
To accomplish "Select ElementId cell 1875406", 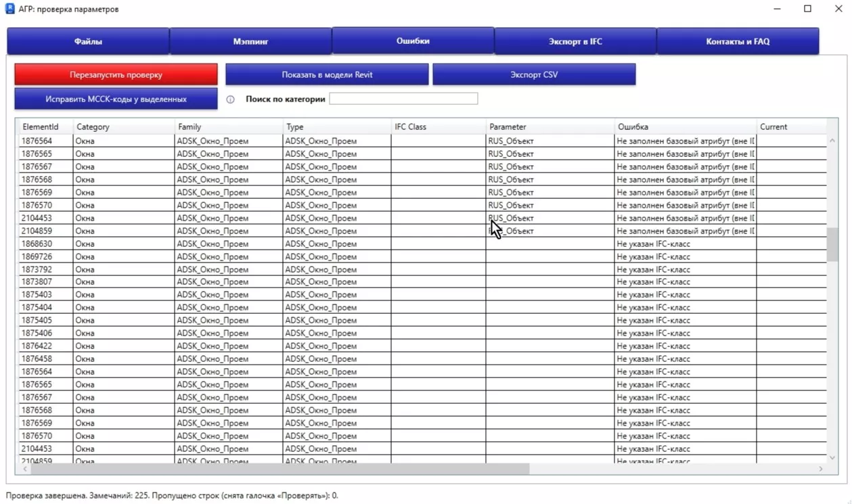I will tap(46, 334).
